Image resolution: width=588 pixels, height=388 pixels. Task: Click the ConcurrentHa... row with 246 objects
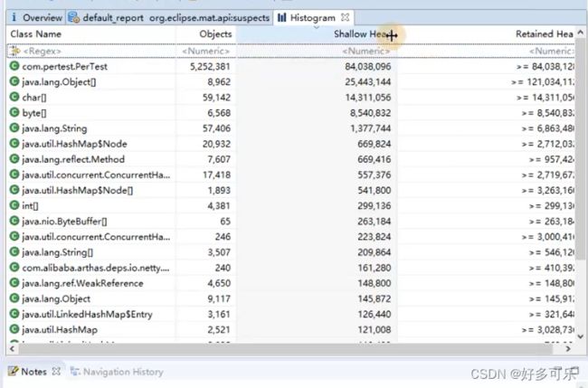coord(291,237)
